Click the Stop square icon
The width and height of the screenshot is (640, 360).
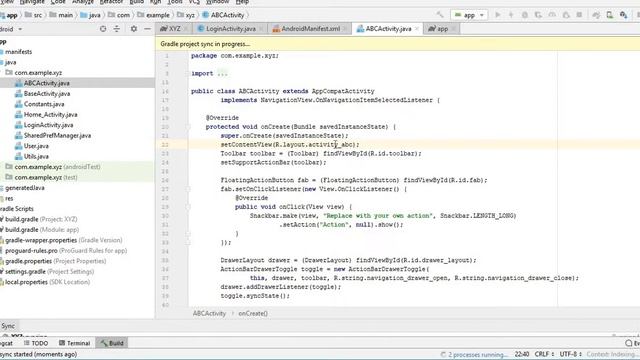coord(579,15)
